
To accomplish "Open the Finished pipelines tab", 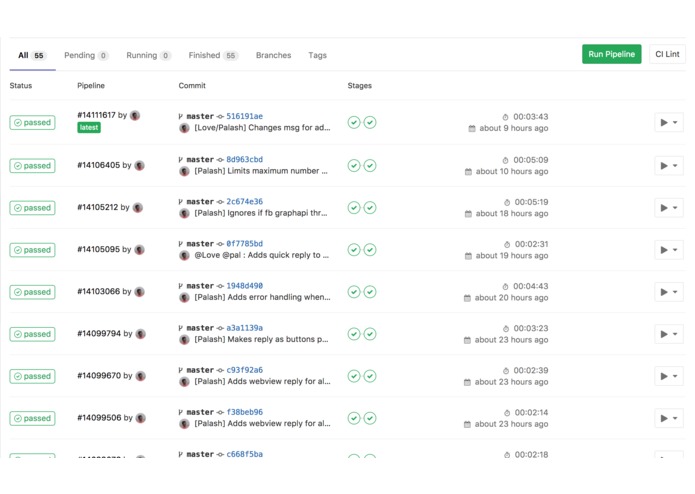I will pos(213,55).
